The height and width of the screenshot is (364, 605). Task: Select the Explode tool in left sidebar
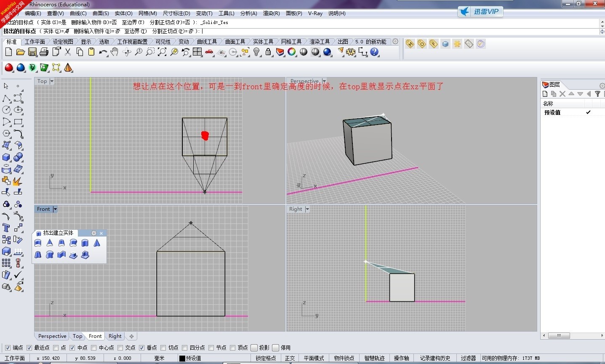(18, 181)
